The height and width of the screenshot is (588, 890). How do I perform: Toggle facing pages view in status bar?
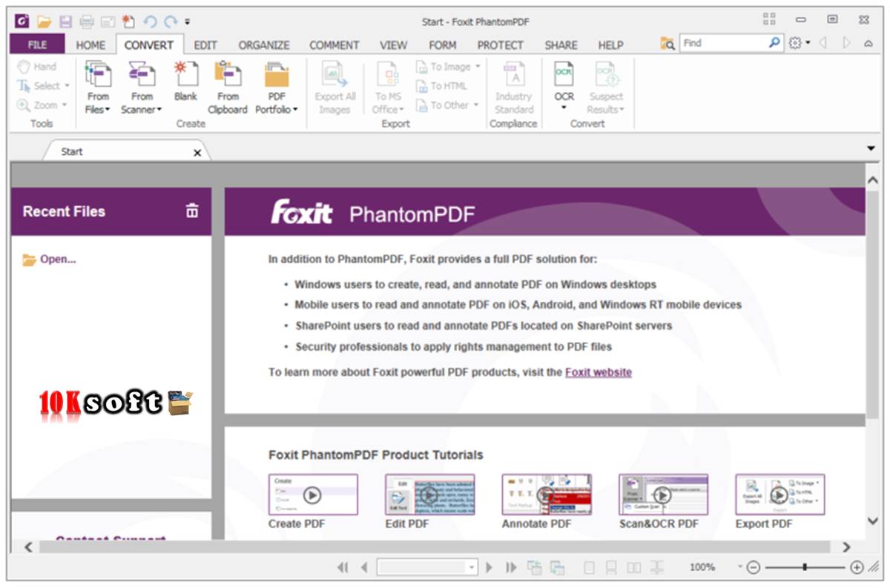coord(633,567)
